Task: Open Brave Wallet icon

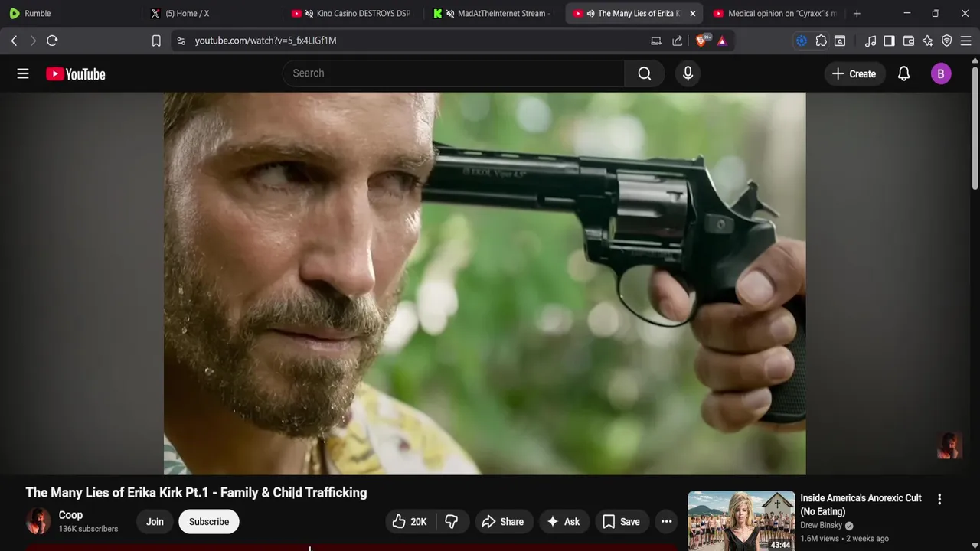Action: tap(909, 41)
